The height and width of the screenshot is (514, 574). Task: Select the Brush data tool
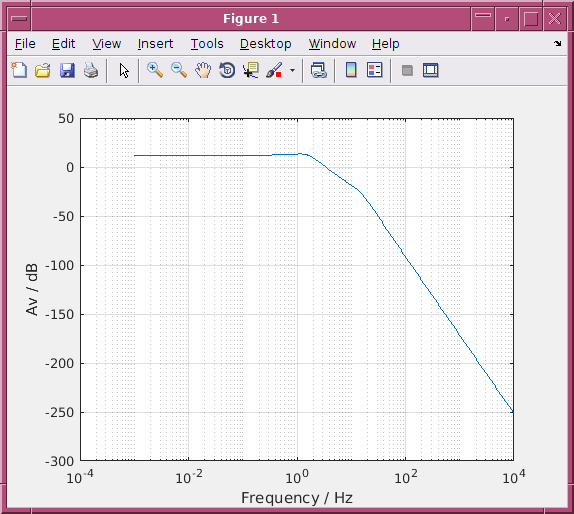(x=275, y=70)
